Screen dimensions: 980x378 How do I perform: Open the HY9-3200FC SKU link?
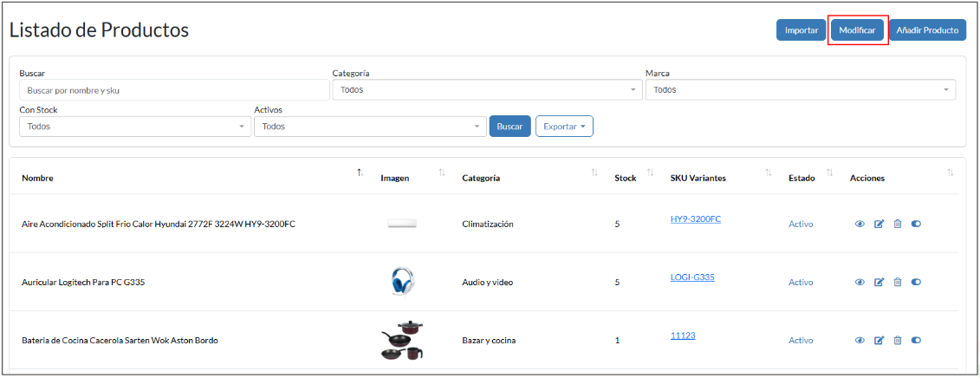tap(695, 219)
